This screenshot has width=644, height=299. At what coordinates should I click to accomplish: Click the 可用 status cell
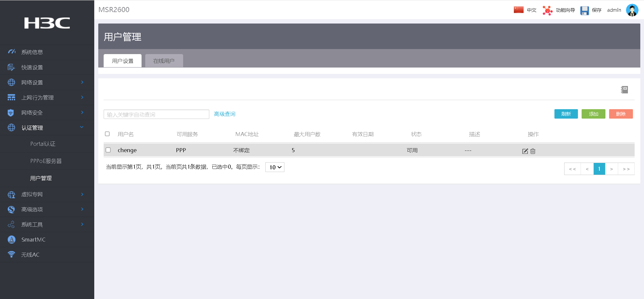412,150
